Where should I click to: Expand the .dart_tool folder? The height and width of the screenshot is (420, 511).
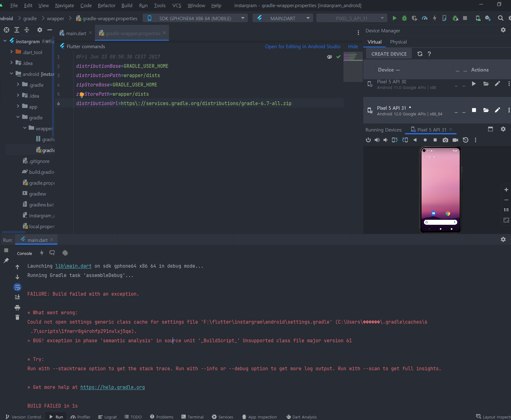pyautogui.click(x=12, y=52)
